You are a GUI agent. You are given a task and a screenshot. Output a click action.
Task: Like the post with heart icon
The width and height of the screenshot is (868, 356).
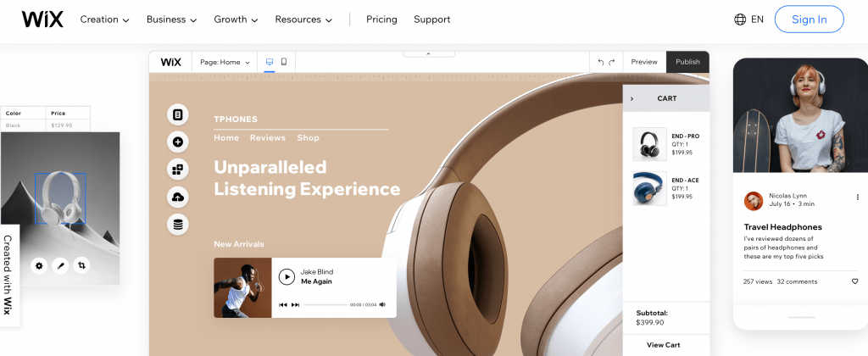coord(854,281)
